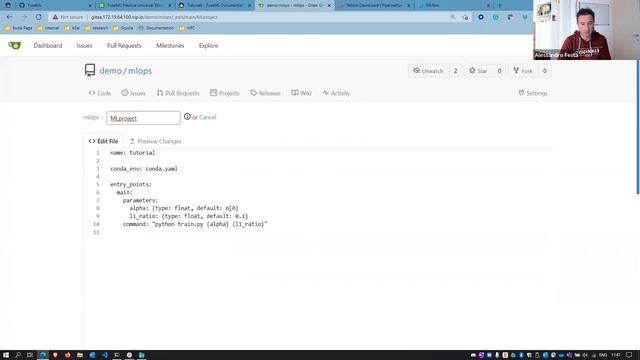Open the Firefox icon on the taskbar
640x360 pixels.
coord(67,355)
